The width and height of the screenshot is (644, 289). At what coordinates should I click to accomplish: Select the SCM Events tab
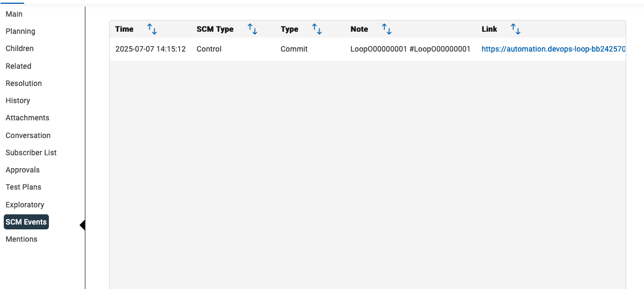26,222
